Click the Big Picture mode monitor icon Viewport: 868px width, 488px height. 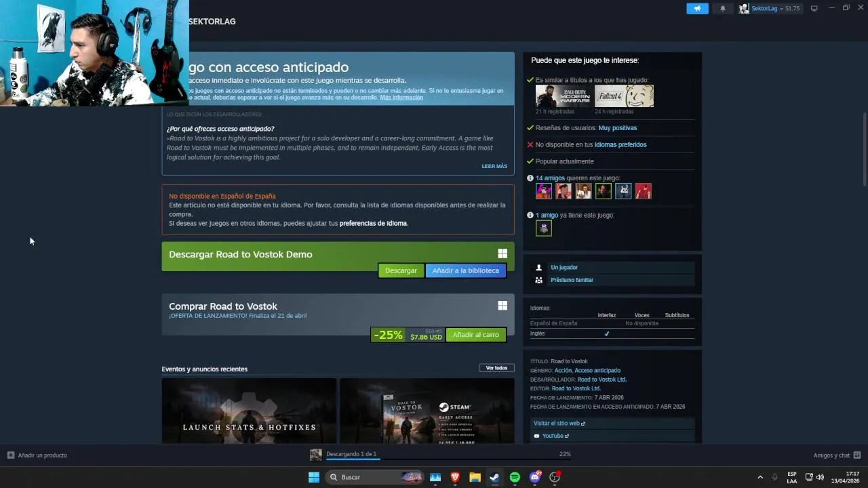point(814,9)
